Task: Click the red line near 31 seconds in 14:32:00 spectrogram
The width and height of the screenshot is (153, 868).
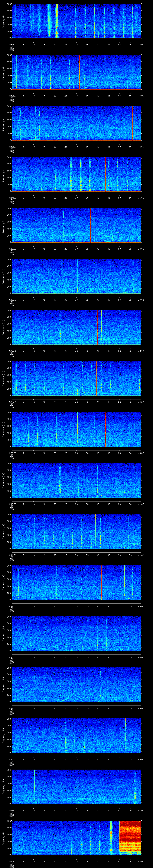Action: (x=79, y=72)
